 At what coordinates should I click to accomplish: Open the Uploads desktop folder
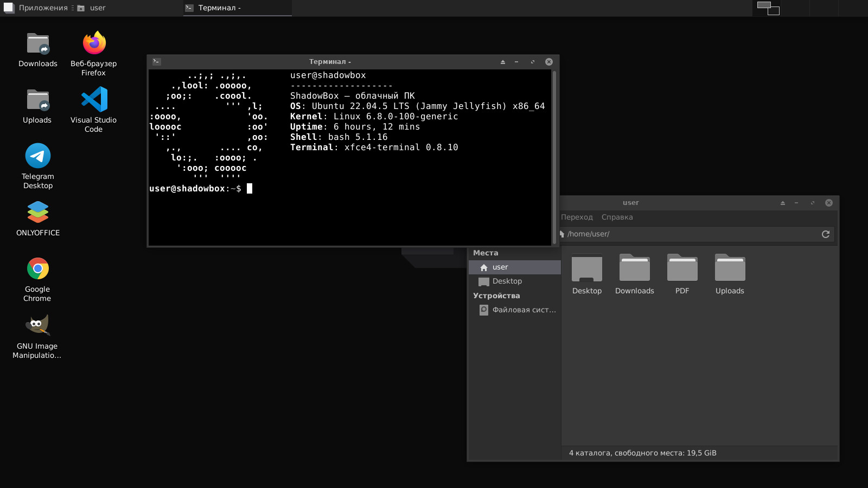pos(37,106)
